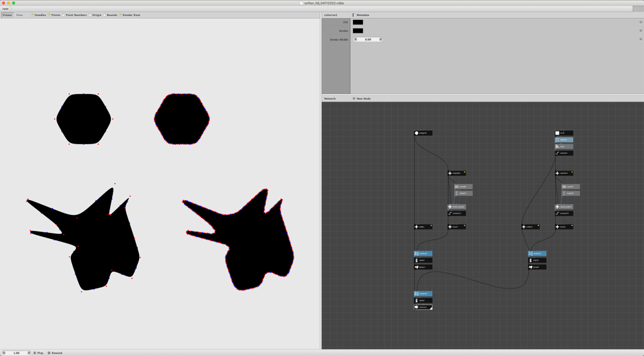The width and height of the screenshot is (644, 356).
Task: Enable the Bounds checkbox
Action: pyautogui.click(x=104, y=15)
